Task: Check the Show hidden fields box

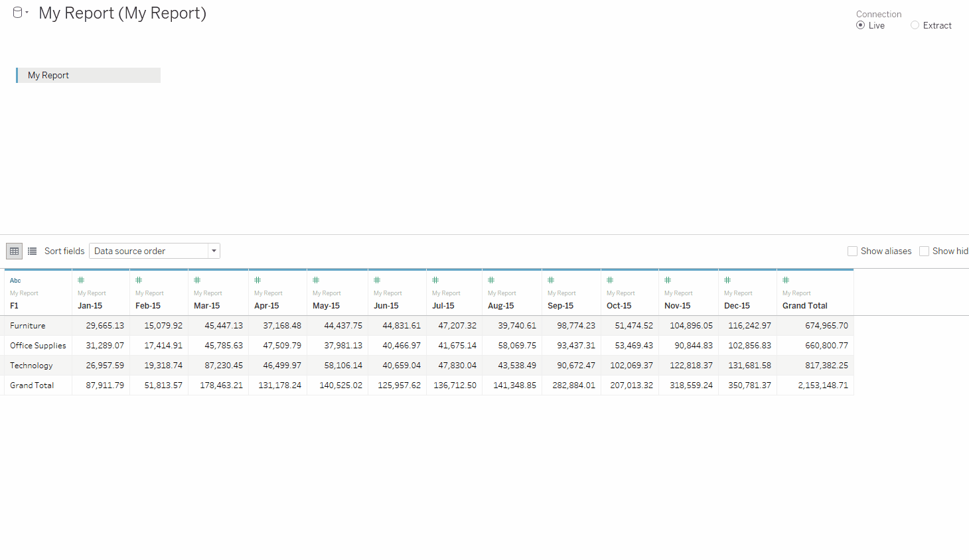Action: [924, 251]
